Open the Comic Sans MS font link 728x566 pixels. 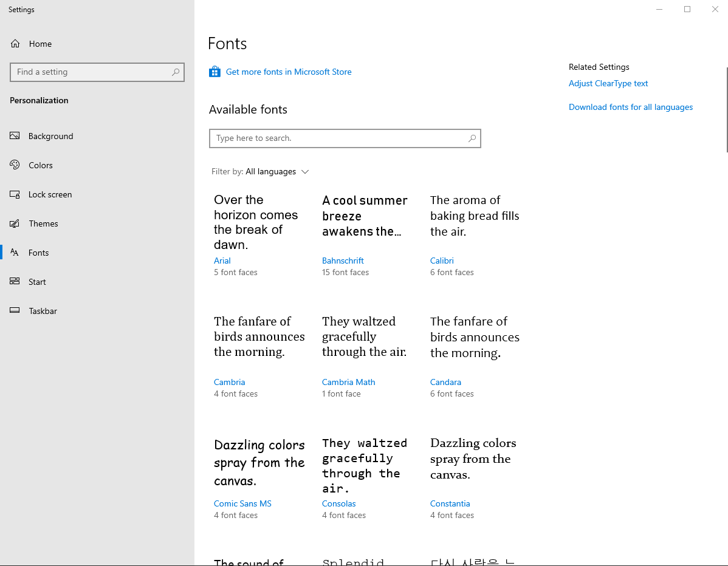click(242, 504)
